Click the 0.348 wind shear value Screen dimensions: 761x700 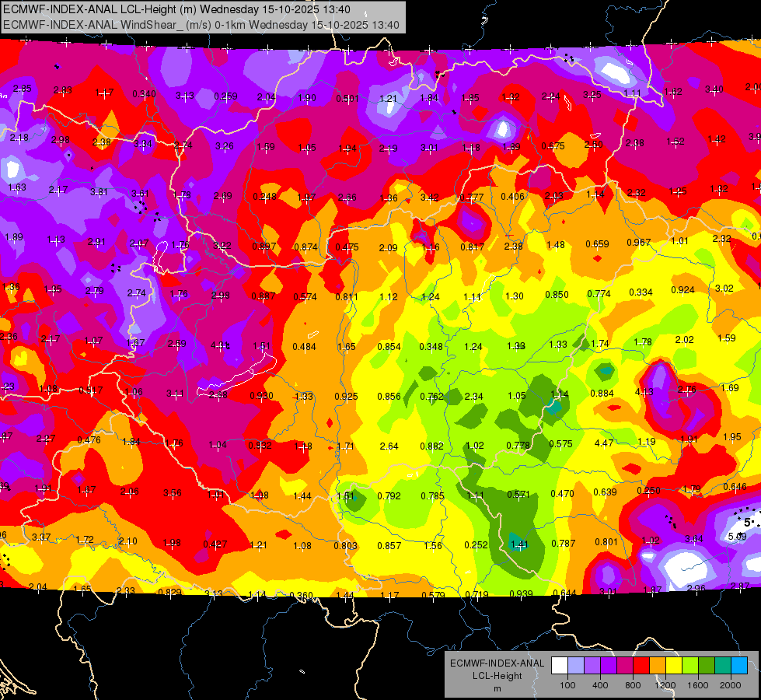pyautogui.click(x=431, y=346)
